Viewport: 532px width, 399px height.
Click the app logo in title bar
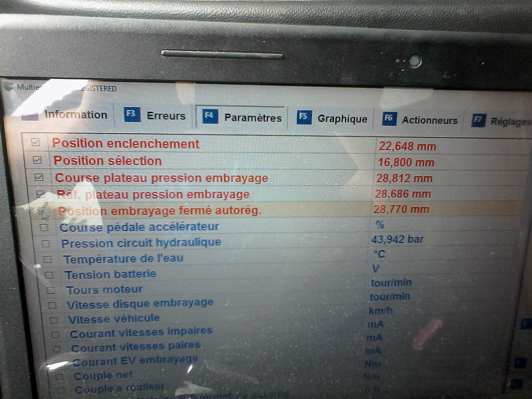point(9,86)
